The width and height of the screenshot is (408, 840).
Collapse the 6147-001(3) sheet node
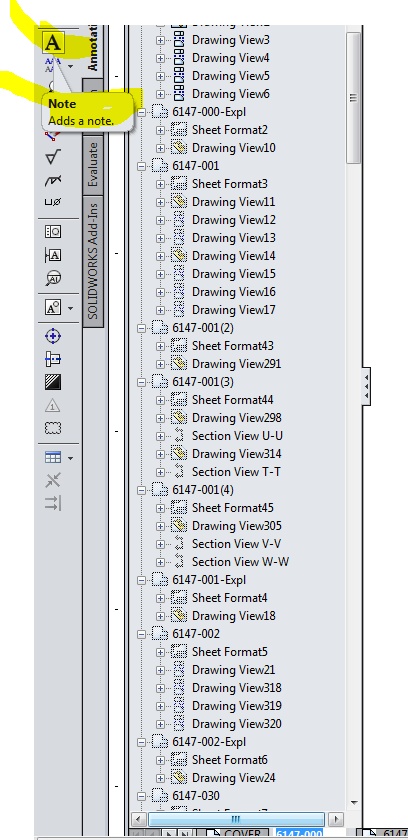click(x=141, y=382)
